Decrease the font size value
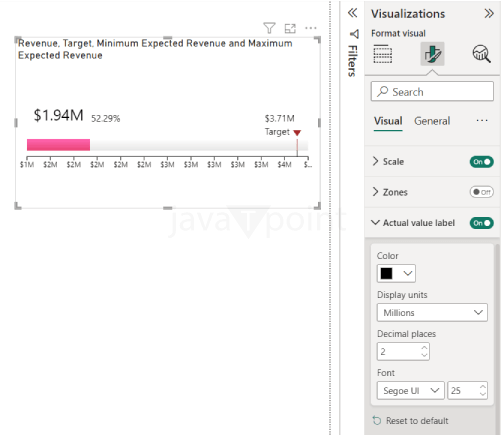This screenshot has height=435, width=501. 482,394
